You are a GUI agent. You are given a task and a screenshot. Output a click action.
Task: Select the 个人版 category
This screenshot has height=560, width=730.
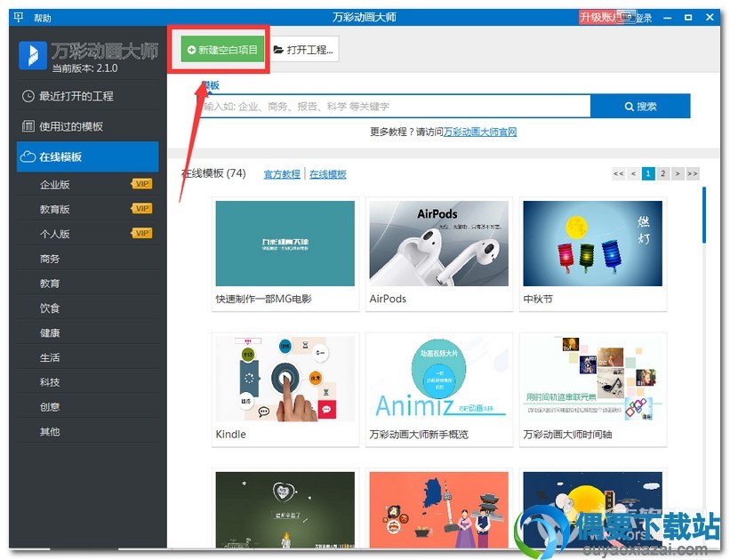click(x=54, y=234)
